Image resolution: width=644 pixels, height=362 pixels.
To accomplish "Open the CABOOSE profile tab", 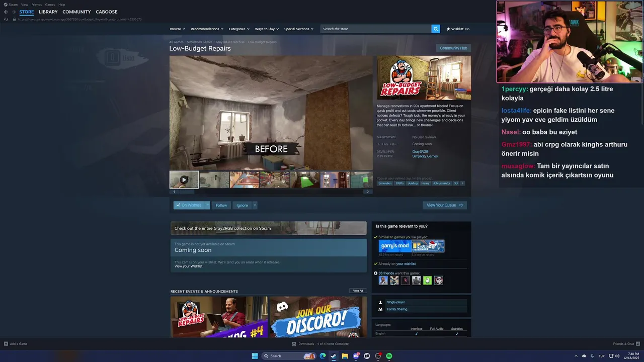I will click(107, 12).
